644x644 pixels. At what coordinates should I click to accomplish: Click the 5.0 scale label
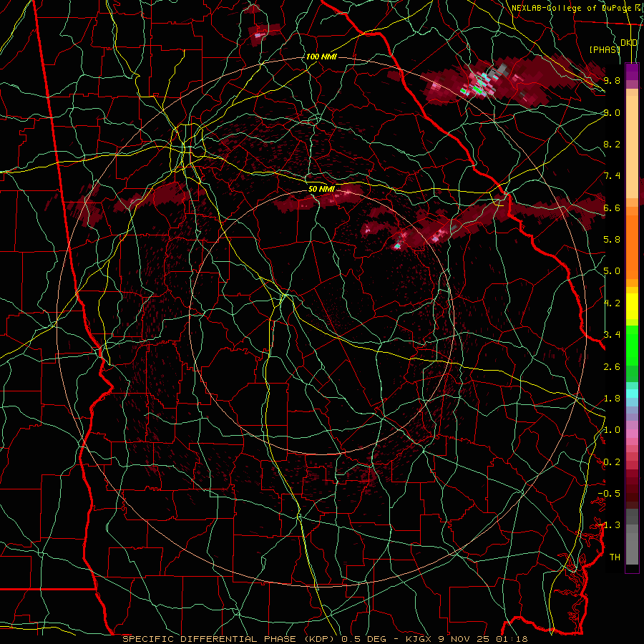pyautogui.click(x=612, y=271)
